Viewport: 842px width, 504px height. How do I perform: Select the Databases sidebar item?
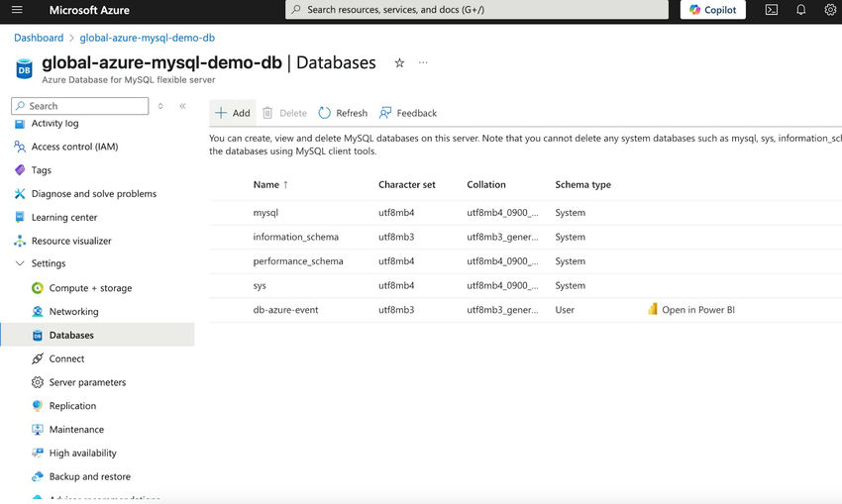pyautogui.click(x=97, y=335)
